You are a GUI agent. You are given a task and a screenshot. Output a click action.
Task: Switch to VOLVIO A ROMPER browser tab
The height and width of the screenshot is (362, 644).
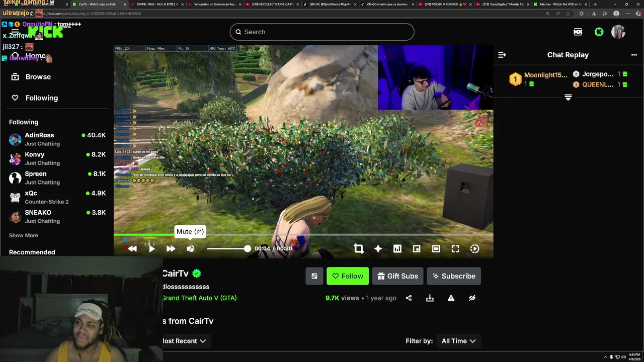coord(444,4)
